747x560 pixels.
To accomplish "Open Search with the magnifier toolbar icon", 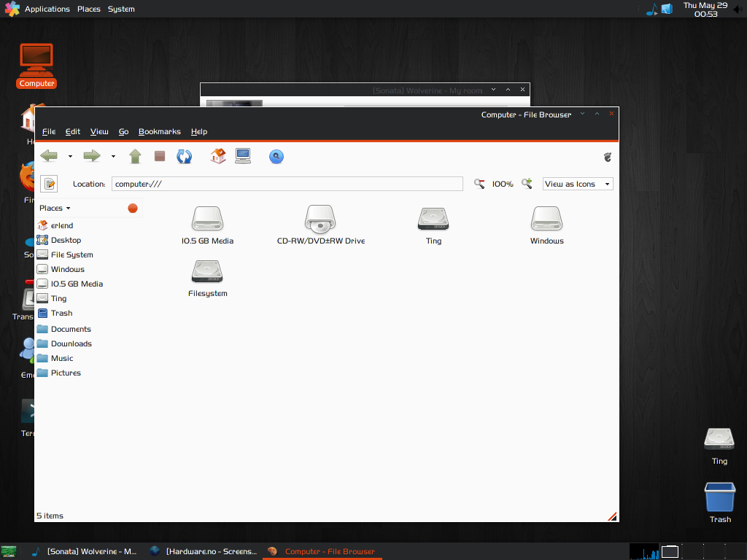I will coord(276,157).
